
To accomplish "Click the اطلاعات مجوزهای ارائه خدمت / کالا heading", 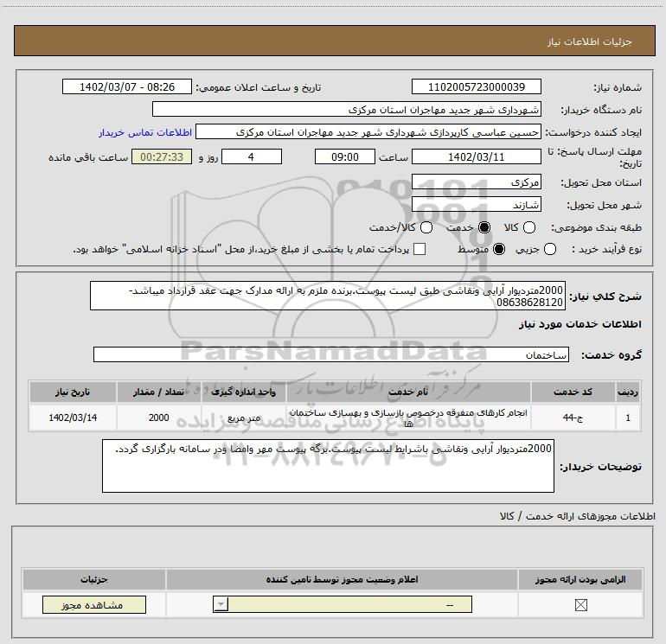I will point(577,516).
